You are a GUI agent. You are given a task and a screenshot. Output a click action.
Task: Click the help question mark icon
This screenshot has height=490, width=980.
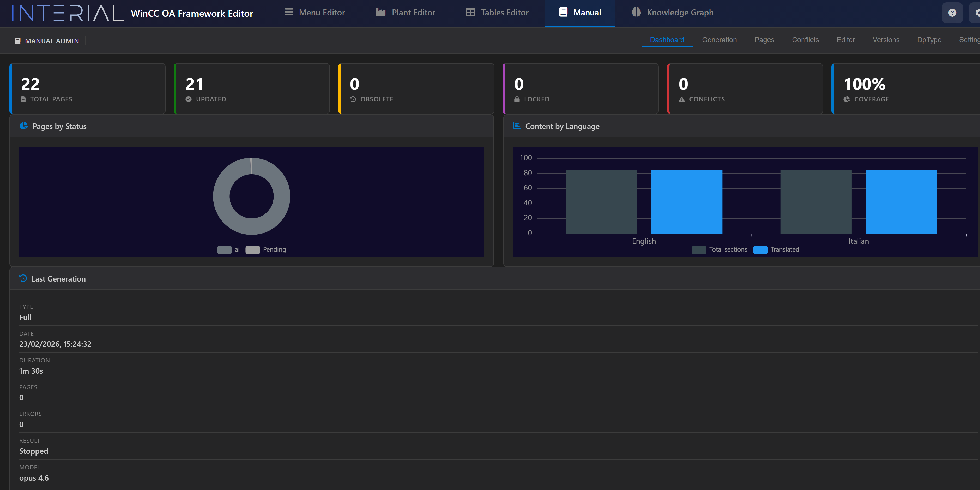(x=952, y=13)
